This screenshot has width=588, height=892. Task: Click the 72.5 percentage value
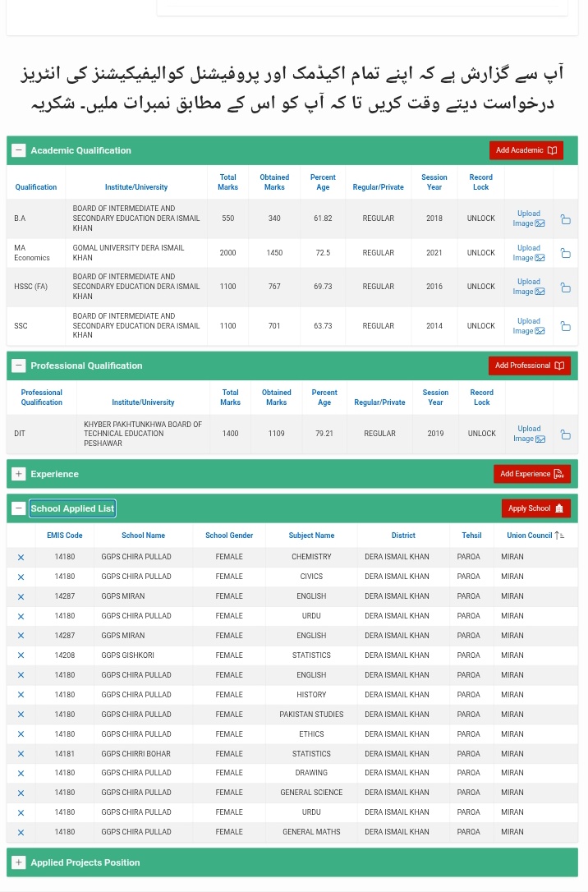(x=323, y=253)
